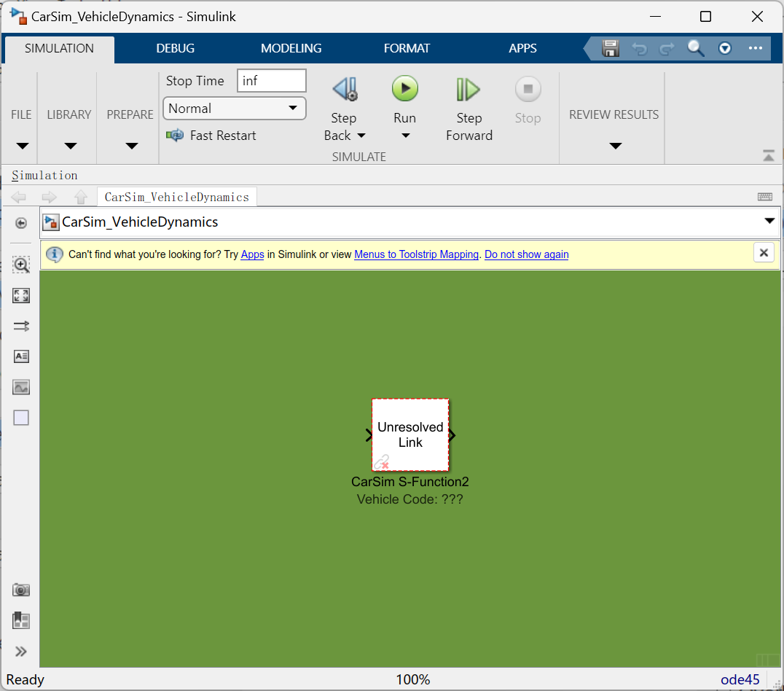Screen dimensions: 784x691
Task: Open the simulation mode Normal dropdown
Action: pos(235,108)
